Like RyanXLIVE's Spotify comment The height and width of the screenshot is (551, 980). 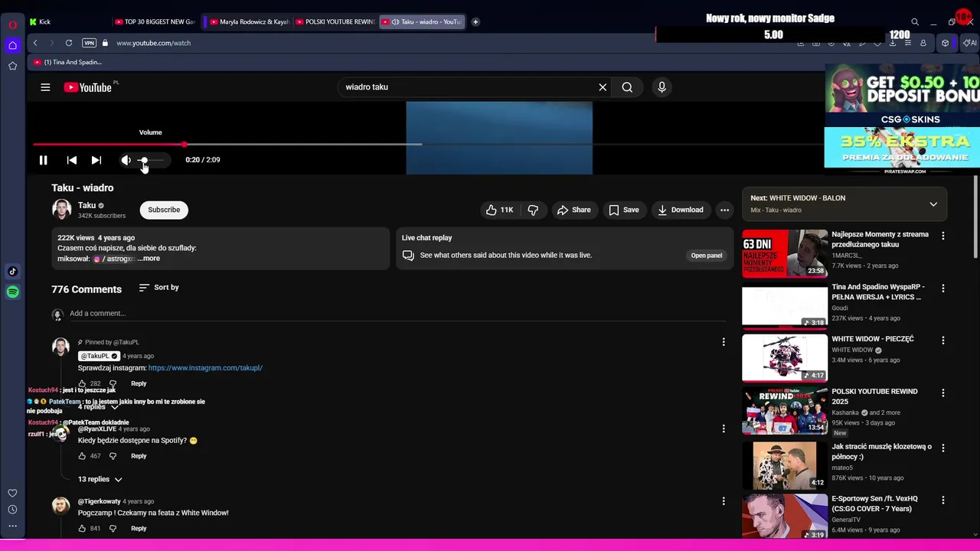tap(82, 456)
